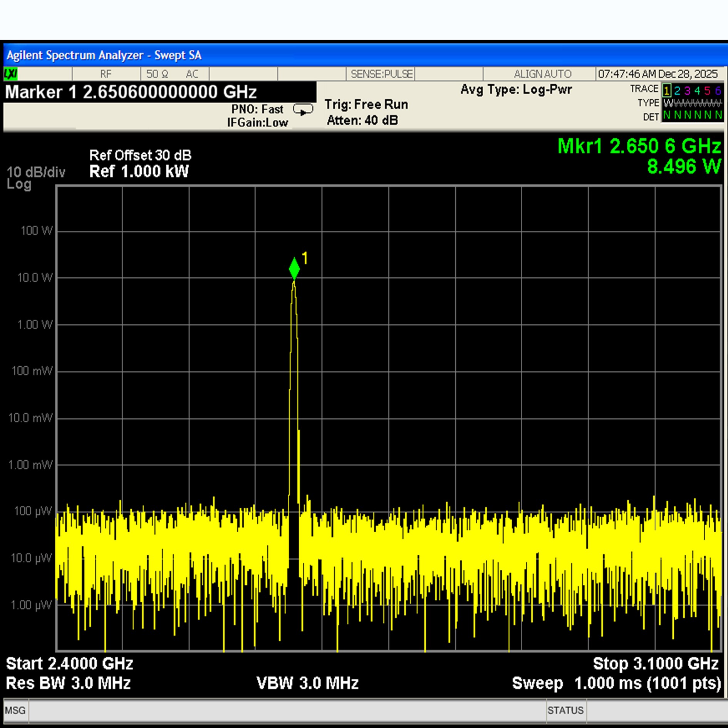The width and height of the screenshot is (728, 728).
Task: Click the VBW 3.0 MHz label
Action: coord(307,683)
